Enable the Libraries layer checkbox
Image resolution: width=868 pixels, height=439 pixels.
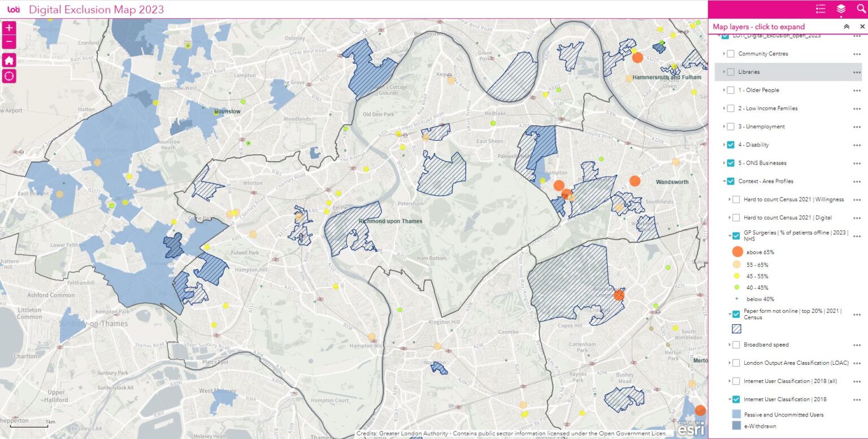731,72
